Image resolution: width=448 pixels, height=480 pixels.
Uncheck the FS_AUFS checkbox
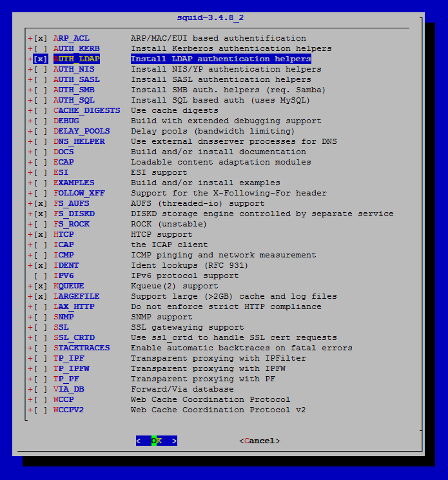click(41, 204)
